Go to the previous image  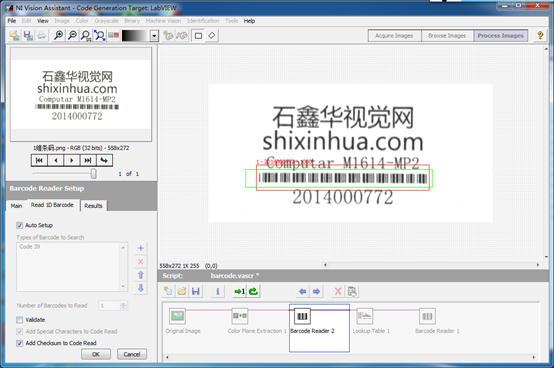click(x=55, y=160)
